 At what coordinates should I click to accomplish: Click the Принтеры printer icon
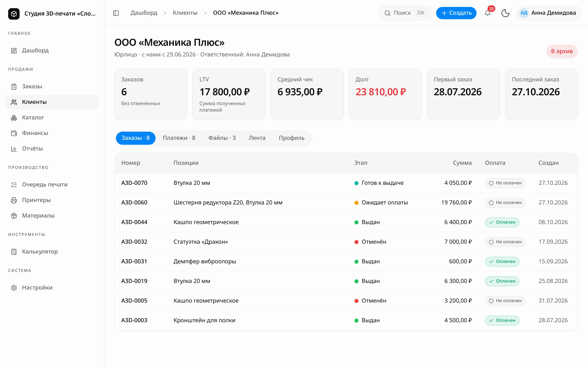pyautogui.click(x=14, y=200)
